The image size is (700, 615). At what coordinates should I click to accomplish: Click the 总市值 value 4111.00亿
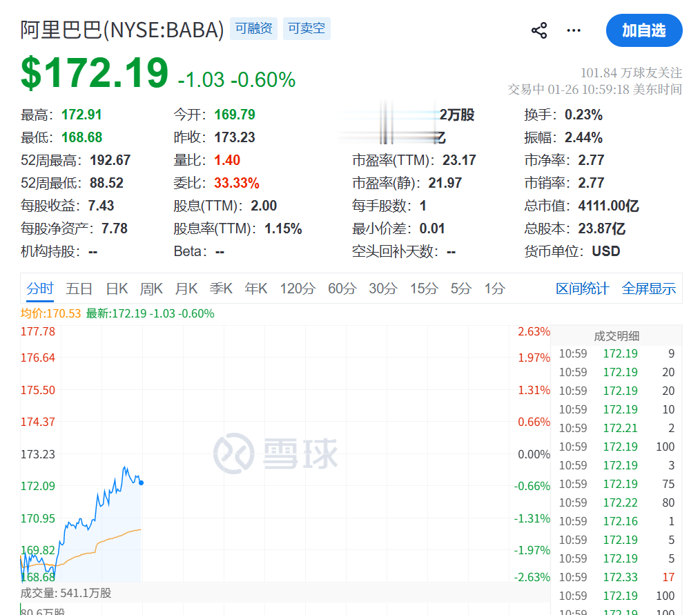pos(608,206)
